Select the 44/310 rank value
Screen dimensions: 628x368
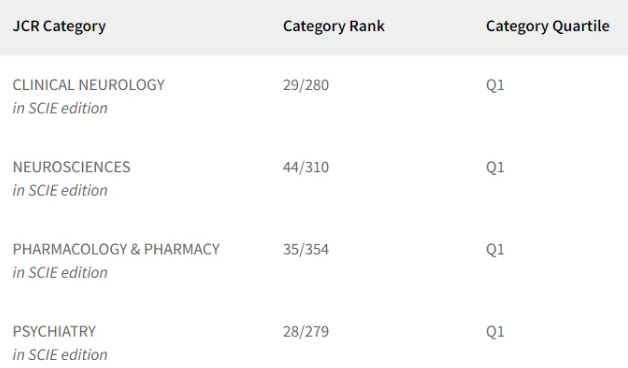306,167
